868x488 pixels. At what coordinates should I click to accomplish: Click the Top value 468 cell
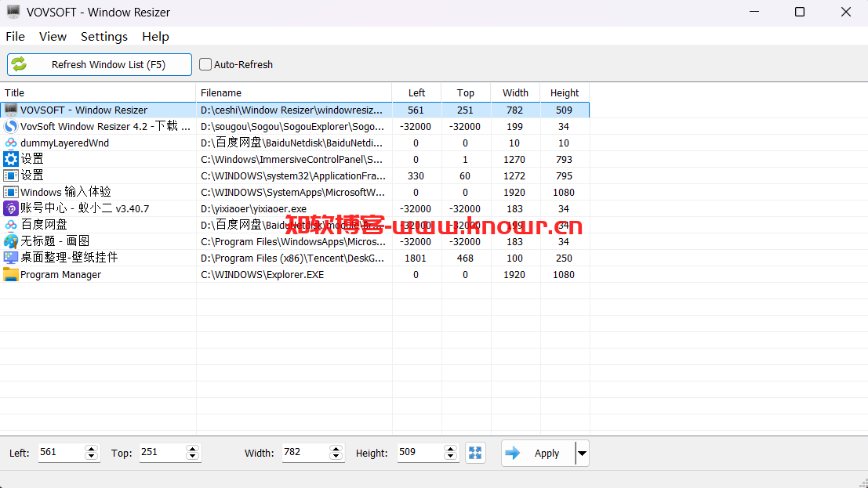pyautogui.click(x=465, y=258)
